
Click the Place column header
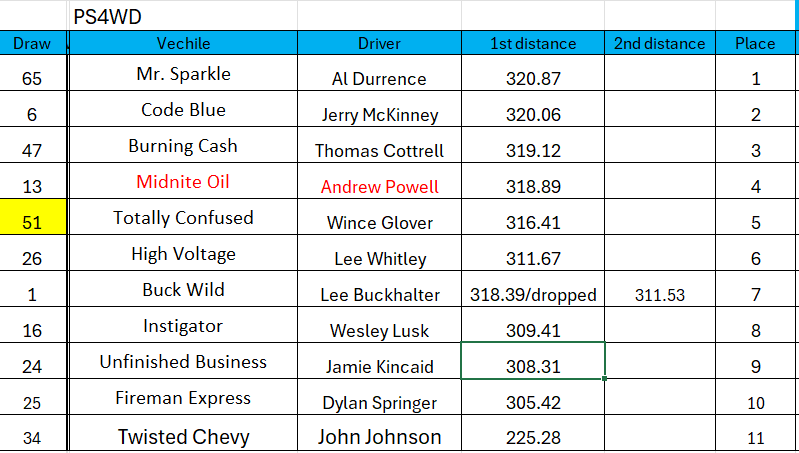[x=755, y=43]
